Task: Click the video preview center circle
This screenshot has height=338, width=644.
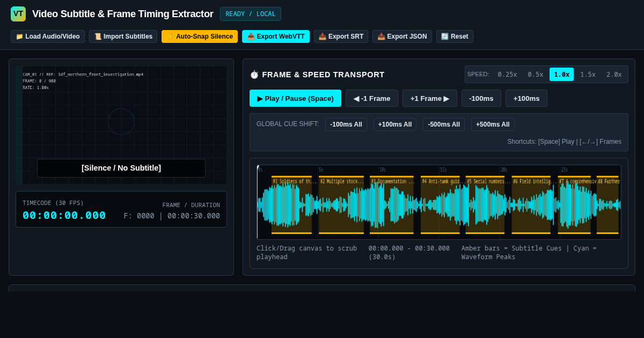Action: (x=121, y=122)
